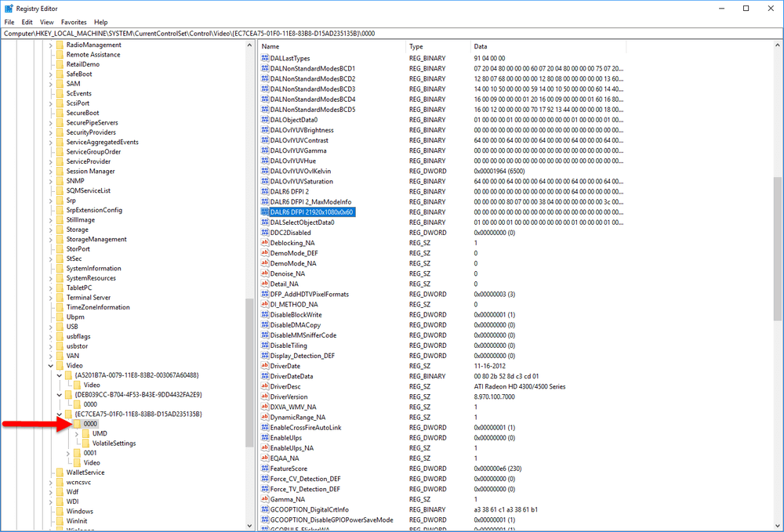Image resolution: width=784 pixels, height=532 pixels.
Task: Select the RadioManagement key
Action: point(93,45)
